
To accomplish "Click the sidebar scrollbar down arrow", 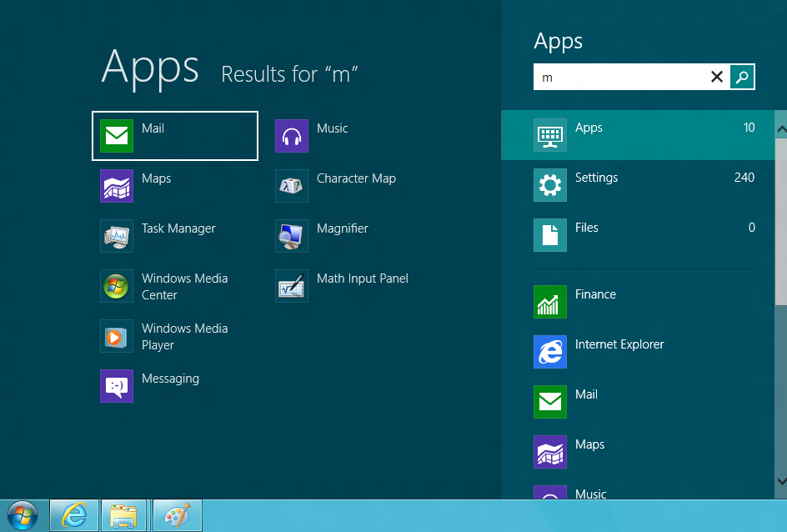I will coord(781,481).
